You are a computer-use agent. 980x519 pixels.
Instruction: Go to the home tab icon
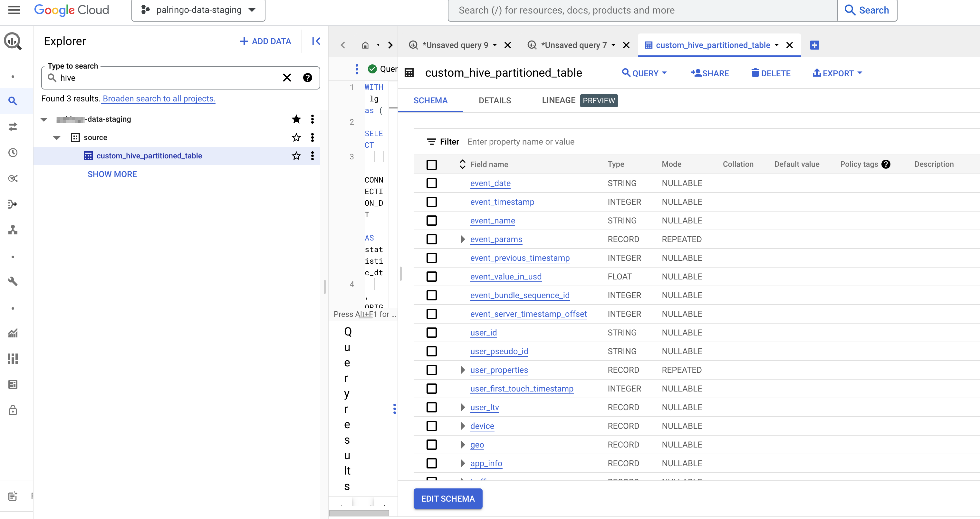tap(365, 45)
